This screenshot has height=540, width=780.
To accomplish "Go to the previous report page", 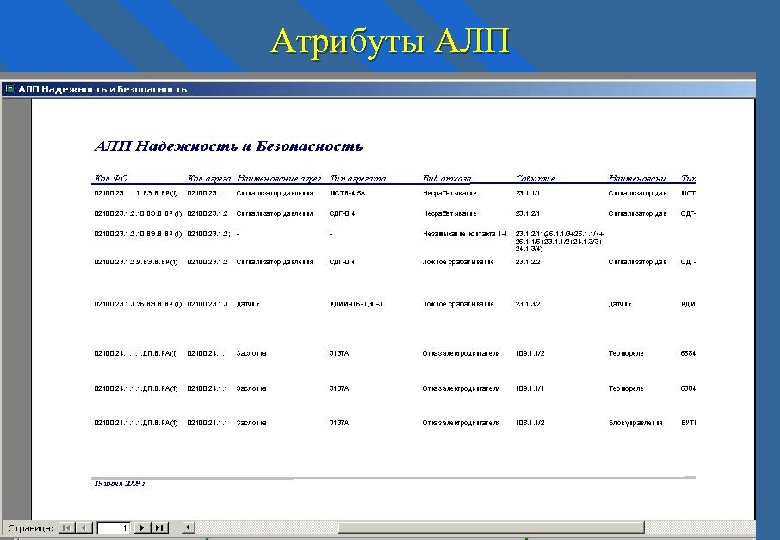I will click(85, 528).
